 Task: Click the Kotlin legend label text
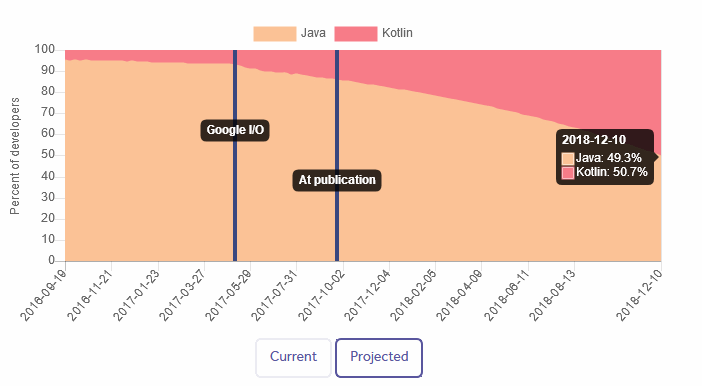(397, 33)
